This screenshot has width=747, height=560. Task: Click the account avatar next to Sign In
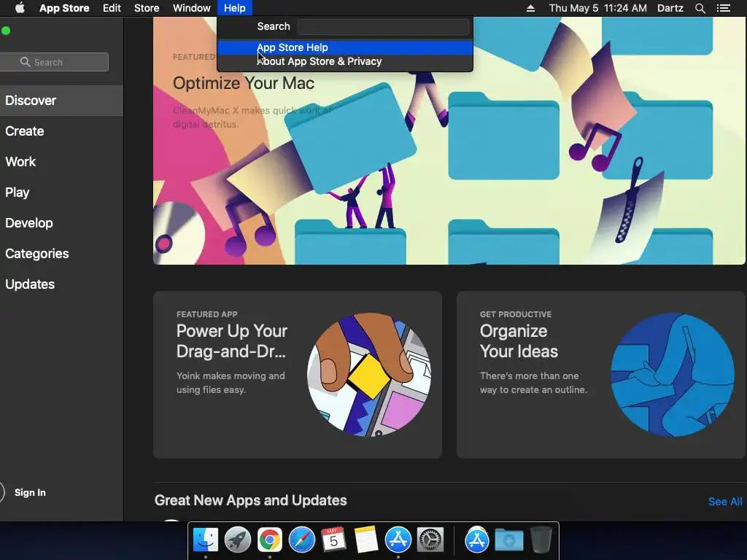[x=2, y=492]
